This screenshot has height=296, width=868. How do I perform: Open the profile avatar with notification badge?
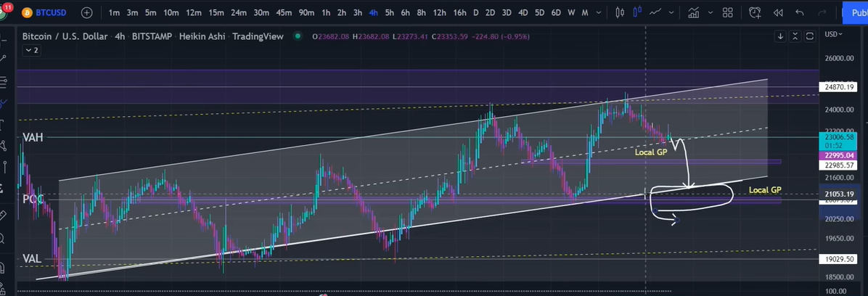pos(4,12)
